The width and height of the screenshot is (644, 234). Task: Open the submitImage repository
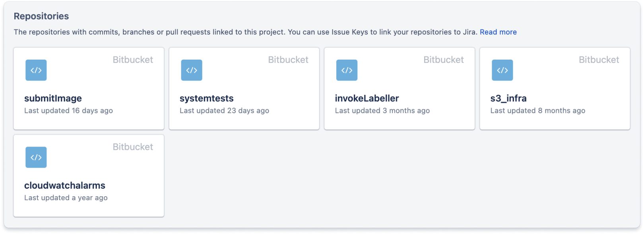pos(53,98)
